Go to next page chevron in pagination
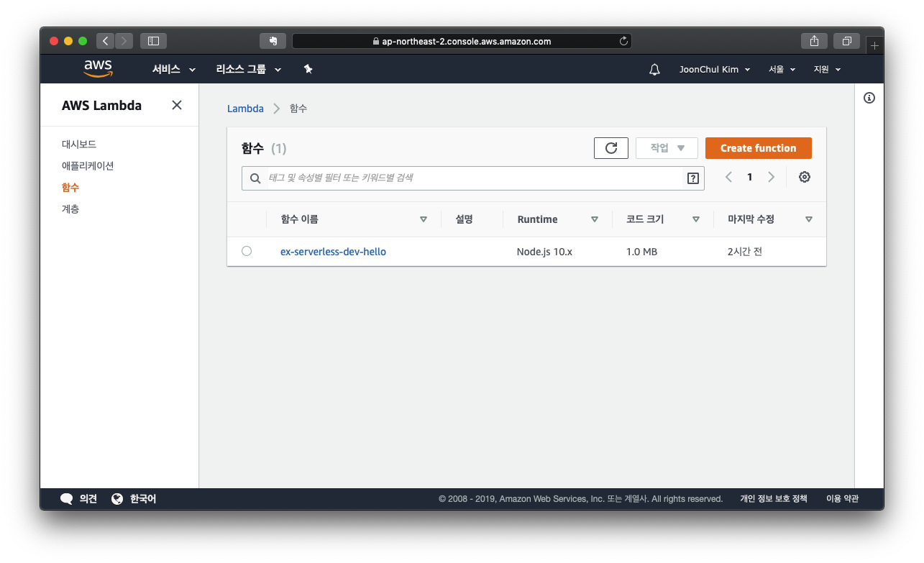Viewport: 924px width, 563px height. (772, 177)
